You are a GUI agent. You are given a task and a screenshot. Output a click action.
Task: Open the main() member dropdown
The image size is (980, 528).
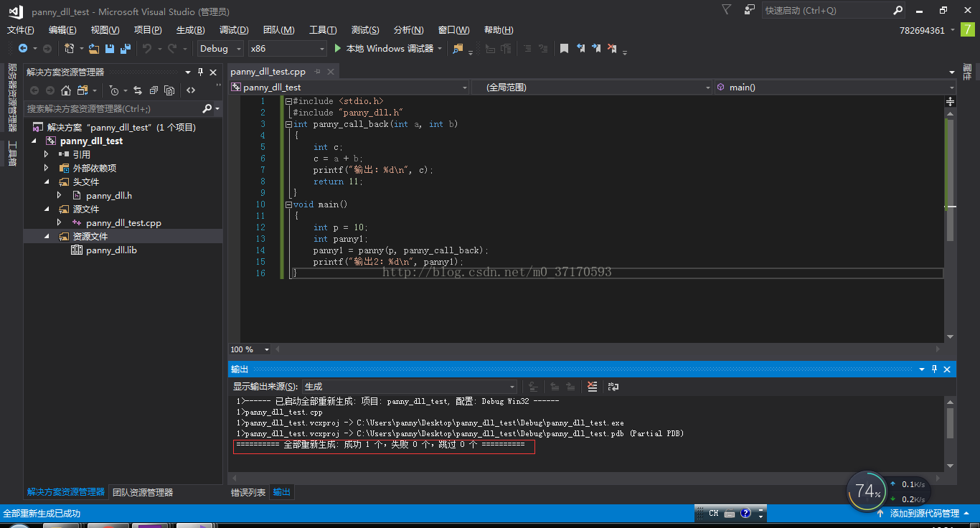(835, 88)
